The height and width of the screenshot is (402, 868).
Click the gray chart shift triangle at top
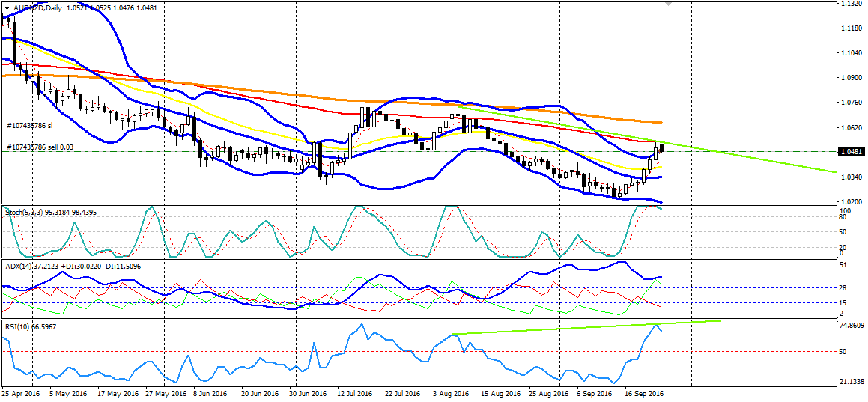point(668,4)
